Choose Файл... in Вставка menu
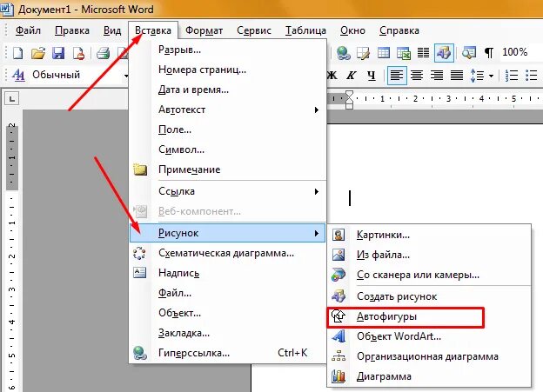The image size is (543, 392). 227,294
